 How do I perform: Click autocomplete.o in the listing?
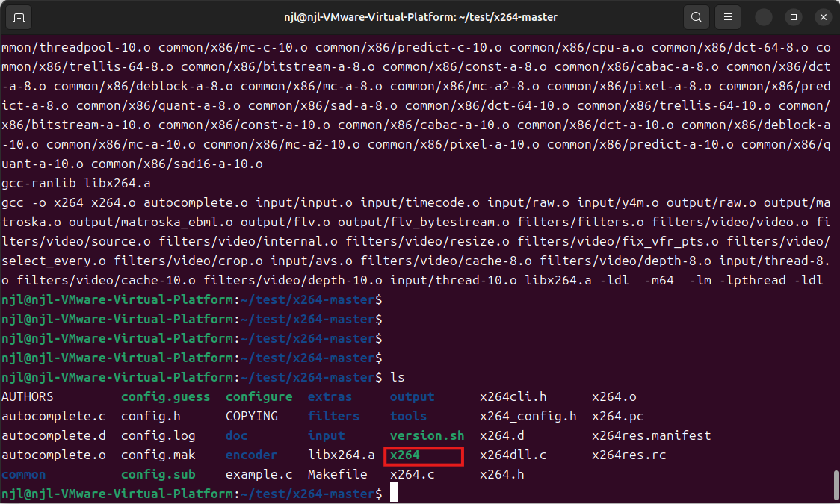[54, 455]
